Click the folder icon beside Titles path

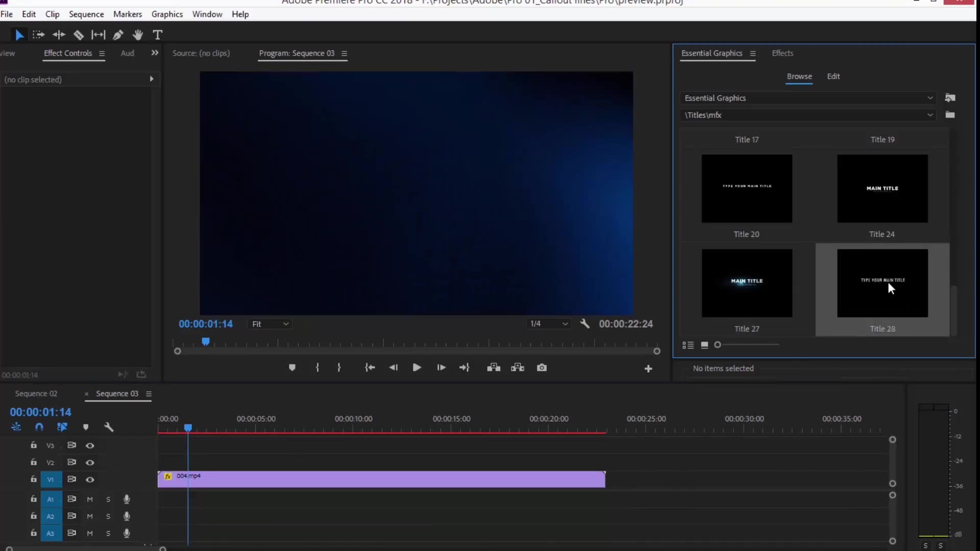coord(950,115)
